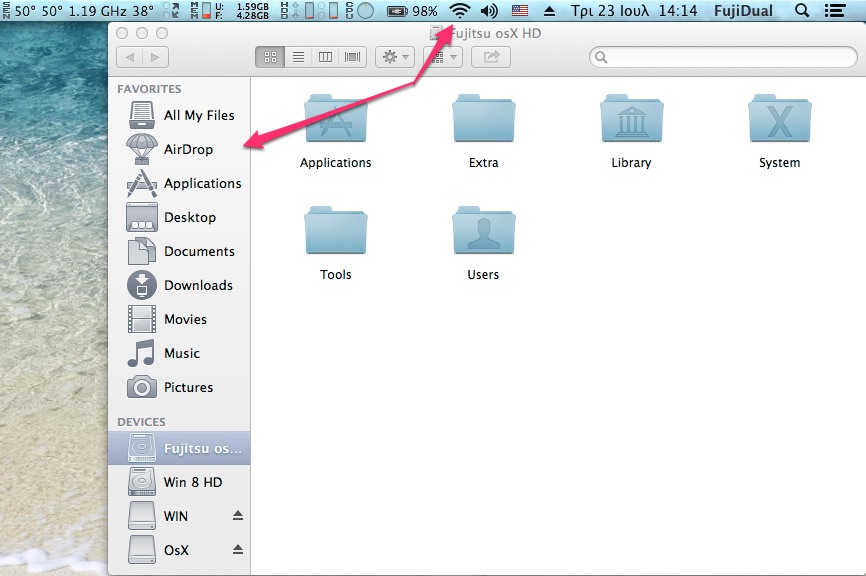Open the volume menu bar icon

pos(489,10)
